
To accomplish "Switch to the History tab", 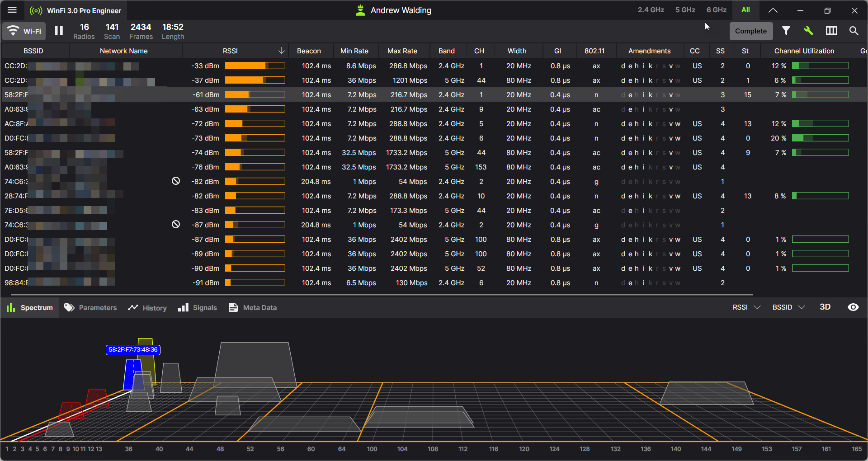I will tap(148, 308).
